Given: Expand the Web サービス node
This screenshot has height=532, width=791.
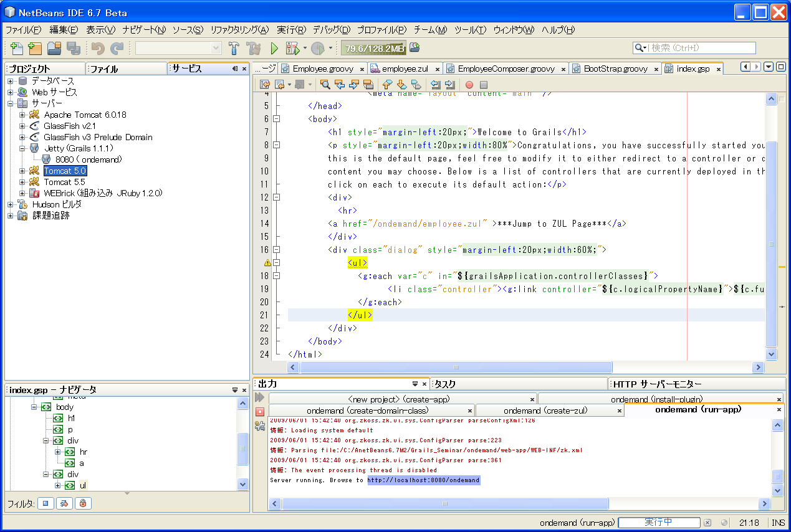Looking at the screenshot, I should pos(11,92).
